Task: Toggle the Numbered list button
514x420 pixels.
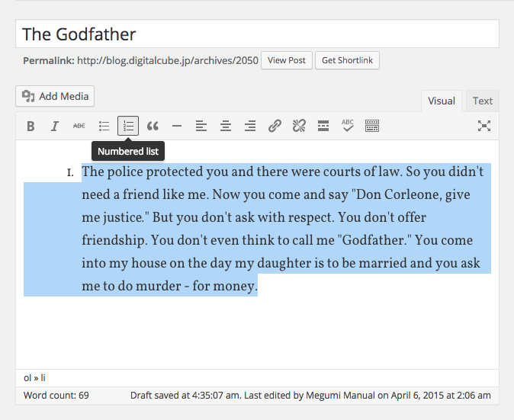Action: point(128,127)
